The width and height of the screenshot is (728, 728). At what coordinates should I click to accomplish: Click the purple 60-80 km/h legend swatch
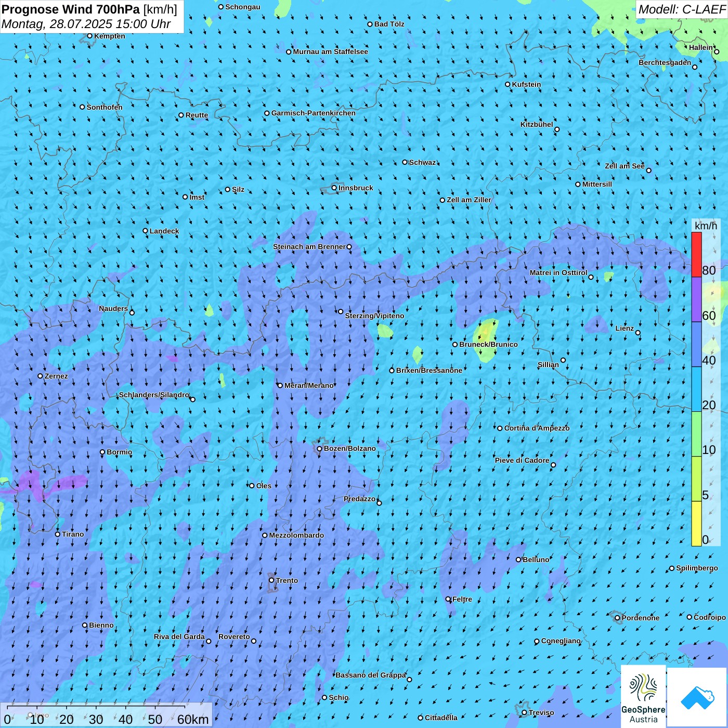pyautogui.click(x=696, y=300)
